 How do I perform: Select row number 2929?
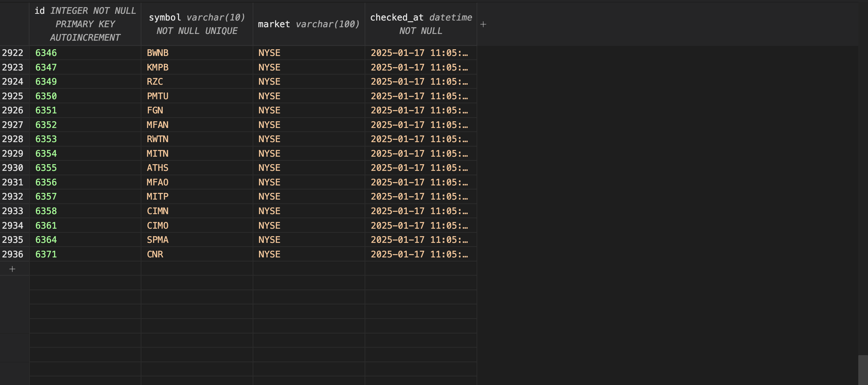click(x=15, y=154)
